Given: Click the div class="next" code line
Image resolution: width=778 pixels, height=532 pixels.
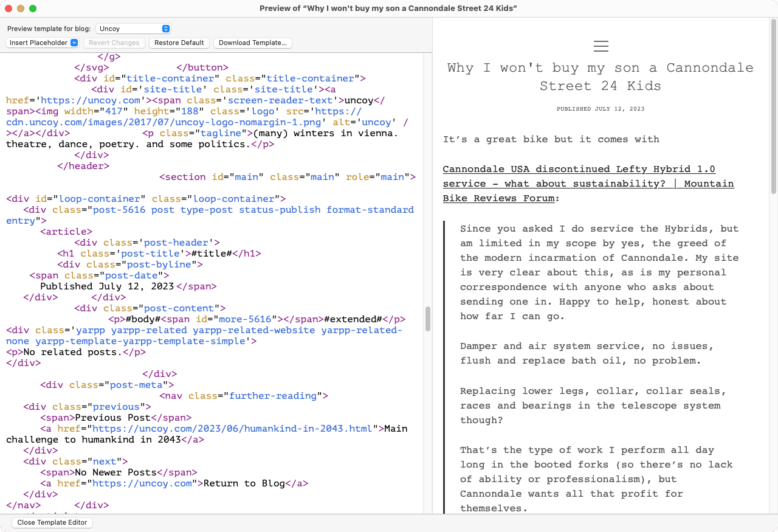Looking at the screenshot, I should click(75, 461).
